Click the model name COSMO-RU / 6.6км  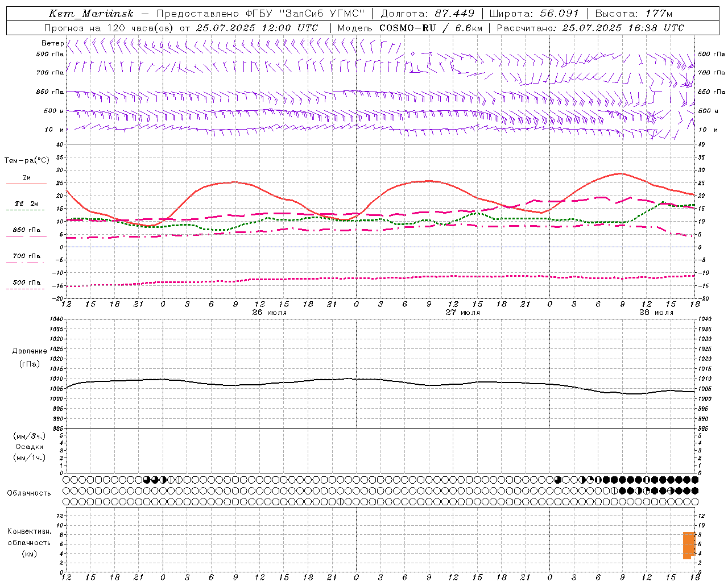click(x=431, y=28)
